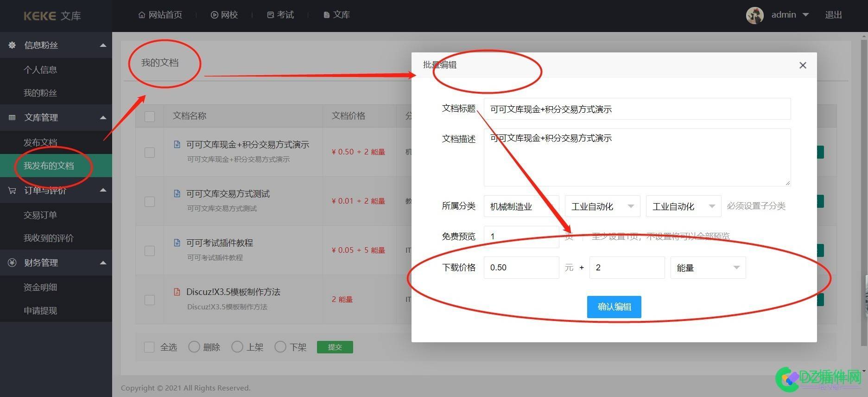Click the home icon beside 网站首页
Viewport: 868px width, 397px height.
(142, 15)
